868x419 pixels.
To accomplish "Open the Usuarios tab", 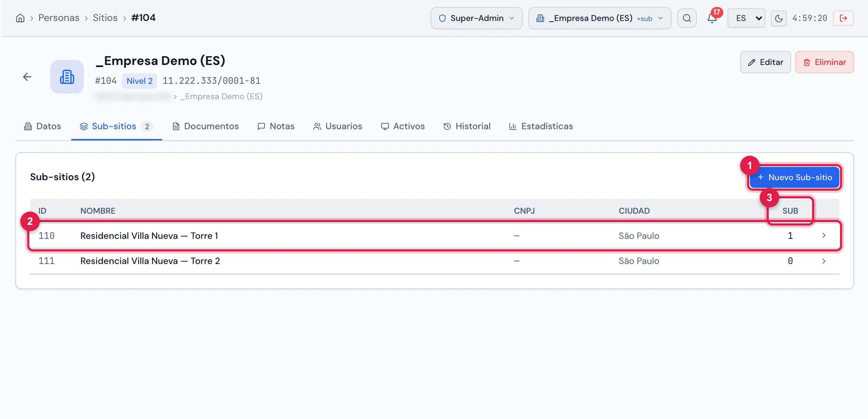I will [x=338, y=126].
